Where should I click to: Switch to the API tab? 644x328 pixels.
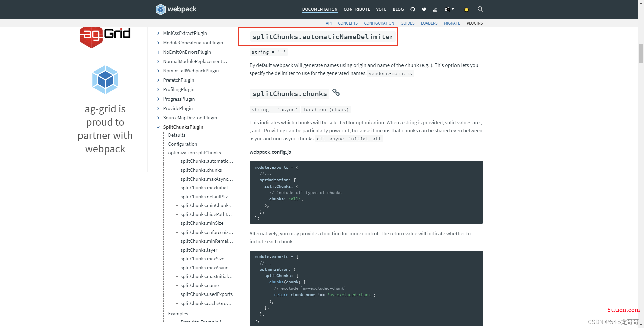(x=329, y=23)
